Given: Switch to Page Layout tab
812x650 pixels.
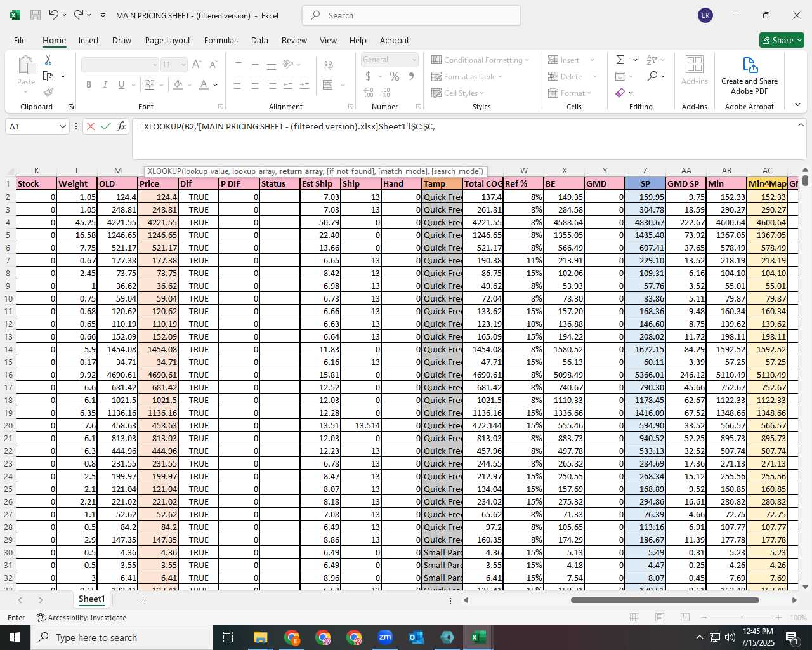Looking at the screenshot, I should pos(167,40).
